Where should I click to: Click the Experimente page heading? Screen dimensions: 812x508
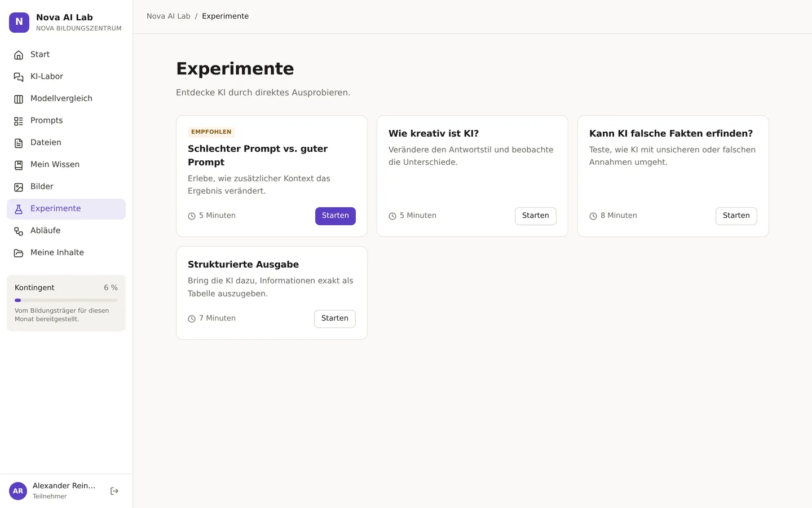pos(235,69)
